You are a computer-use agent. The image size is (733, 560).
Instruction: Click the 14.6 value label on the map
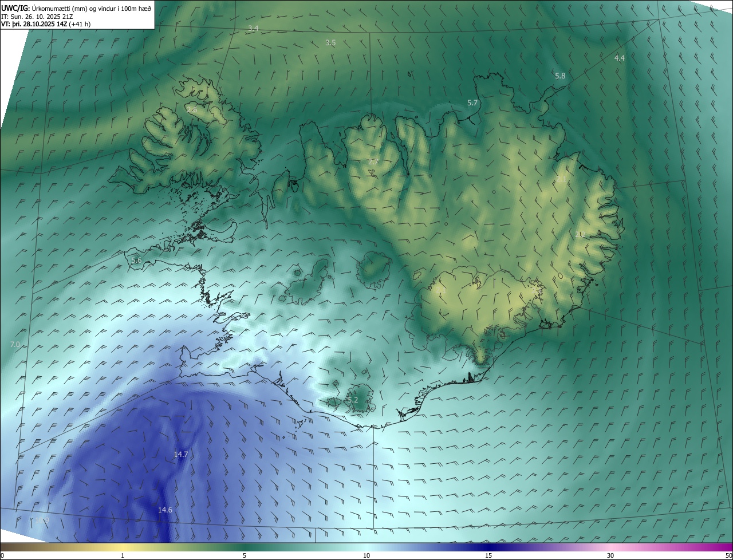coord(165,510)
